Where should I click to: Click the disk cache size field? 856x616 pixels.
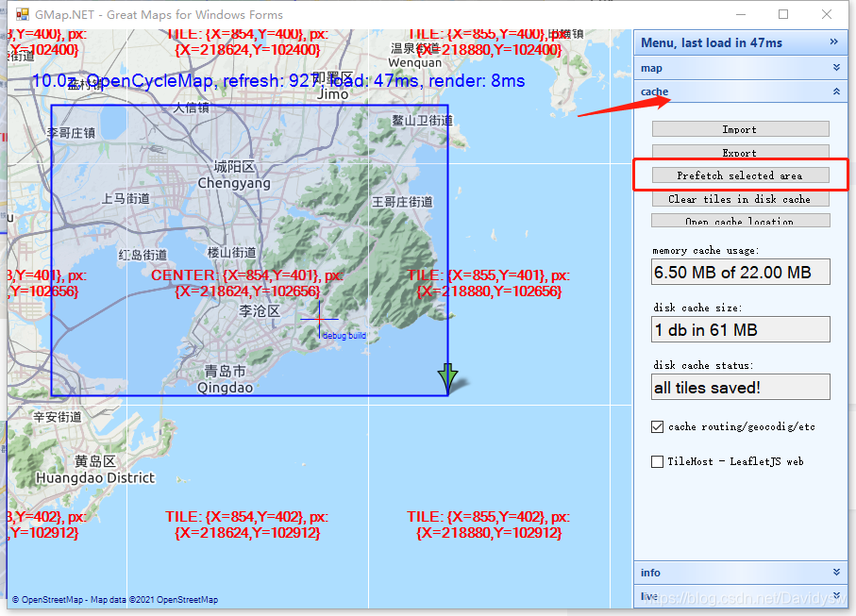click(740, 329)
